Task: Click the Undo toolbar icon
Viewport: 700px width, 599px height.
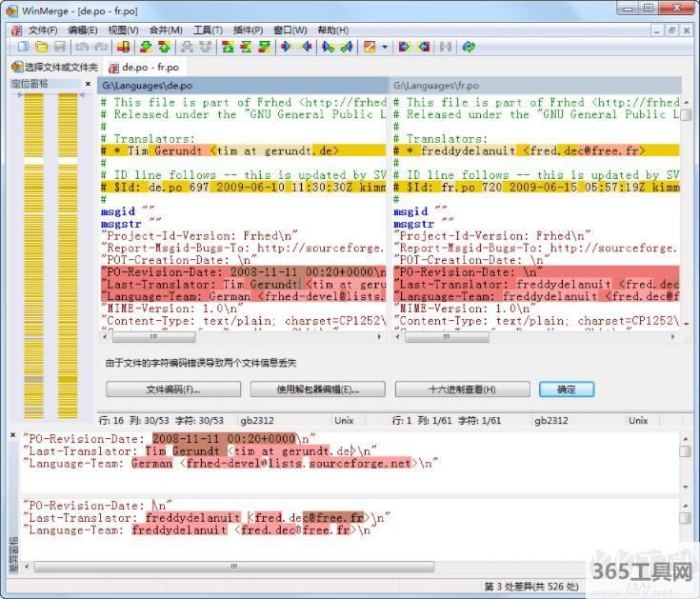Action: pos(82,47)
